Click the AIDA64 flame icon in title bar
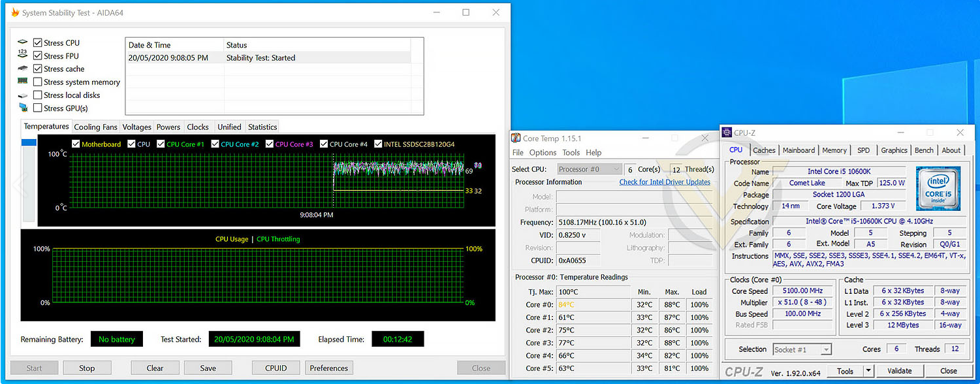Image resolution: width=980 pixels, height=384 pixels. click(x=15, y=12)
